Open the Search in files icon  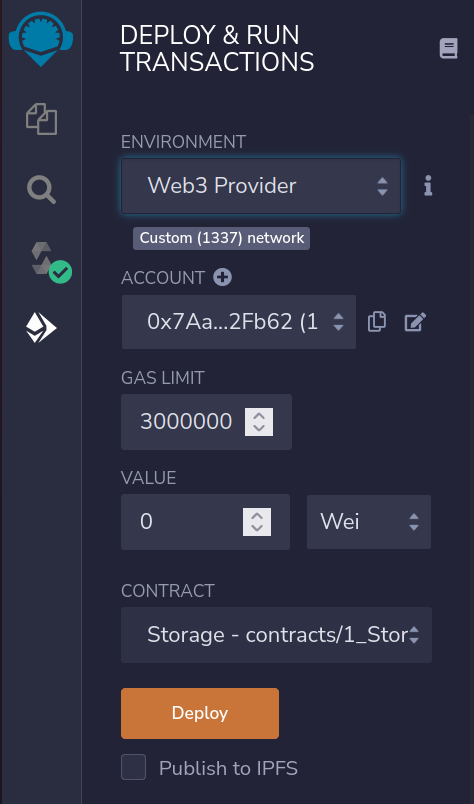[41, 190]
